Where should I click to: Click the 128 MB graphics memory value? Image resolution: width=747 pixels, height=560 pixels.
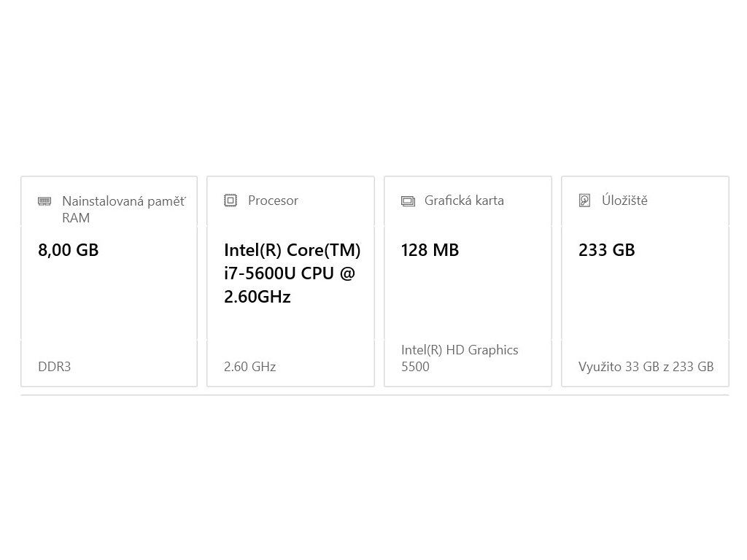(x=430, y=250)
